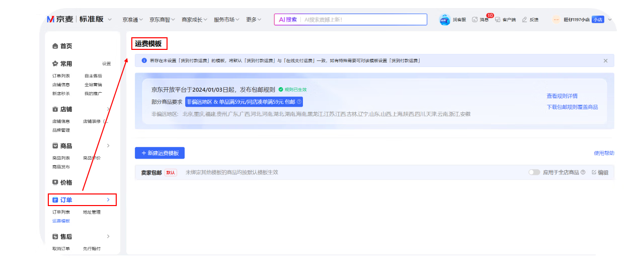Click the 客户端 client icon
The width and height of the screenshot is (644, 265).
(x=498, y=20)
